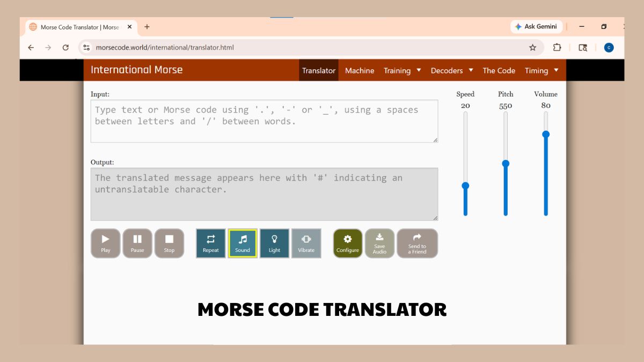Adjust the Volume slider
The height and width of the screenshot is (362, 644).
(546, 134)
